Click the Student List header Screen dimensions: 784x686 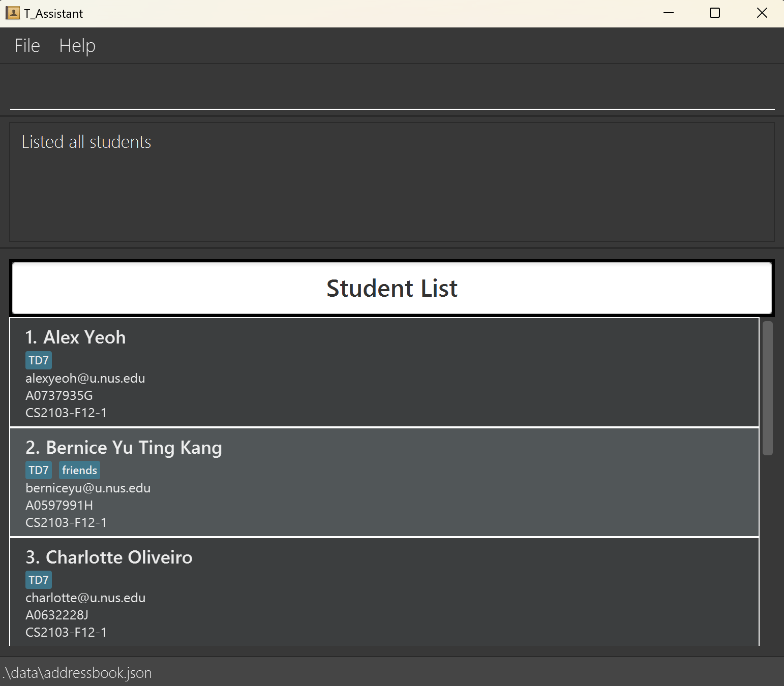(391, 288)
